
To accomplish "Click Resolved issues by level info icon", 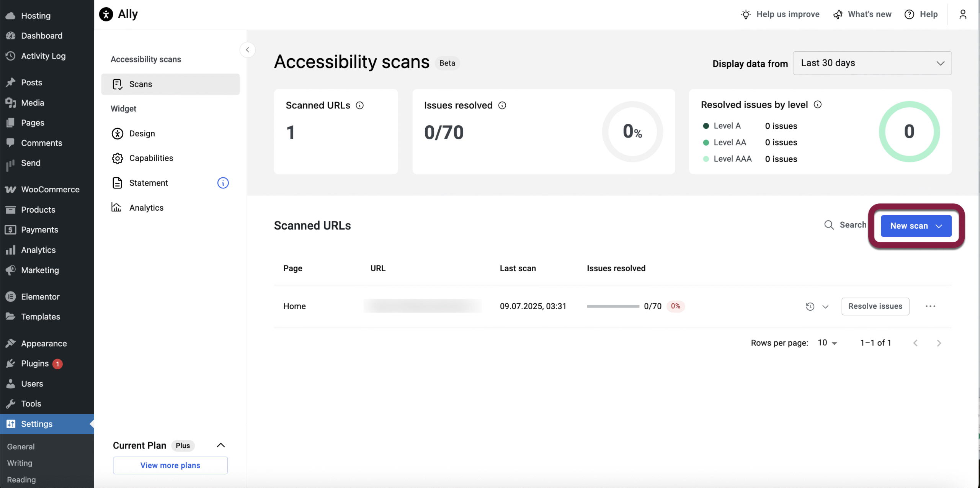I will pyautogui.click(x=817, y=105).
